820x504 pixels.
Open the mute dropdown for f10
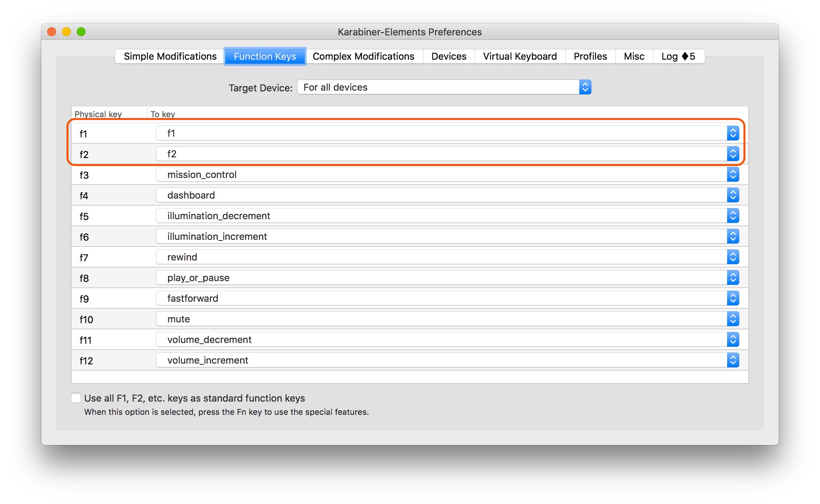coord(448,319)
